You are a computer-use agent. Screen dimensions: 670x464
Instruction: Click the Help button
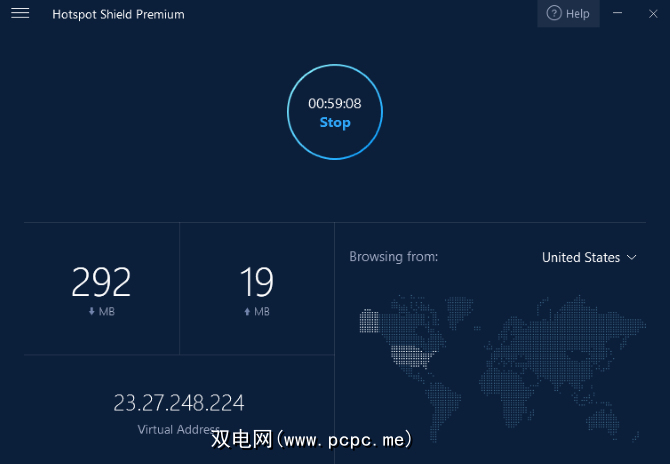click(568, 14)
